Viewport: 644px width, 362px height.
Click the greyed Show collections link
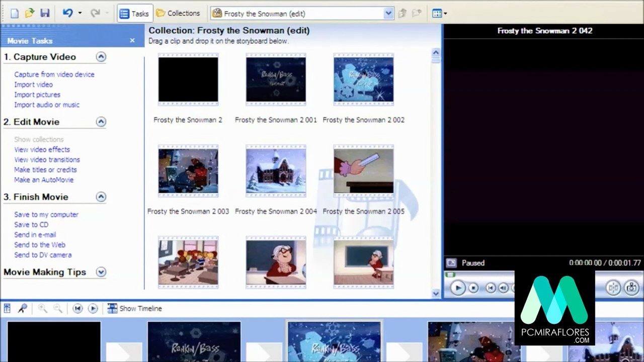coord(39,139)
